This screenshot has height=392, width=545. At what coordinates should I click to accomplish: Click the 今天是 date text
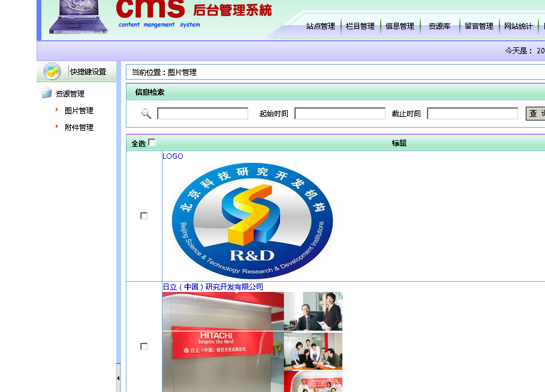click(x=525, y=51)
